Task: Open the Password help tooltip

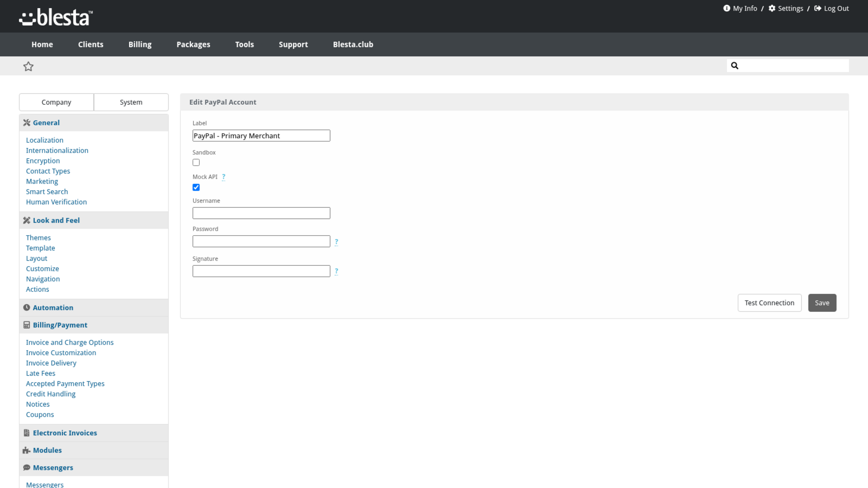Action: point(336,242)
